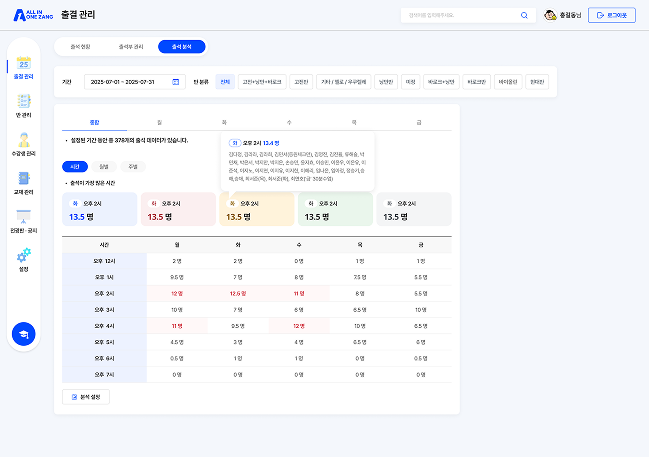This screenshot has width=649, height=457.
Task: Select the 목 day tab
Action: click(x=354, y=123)
